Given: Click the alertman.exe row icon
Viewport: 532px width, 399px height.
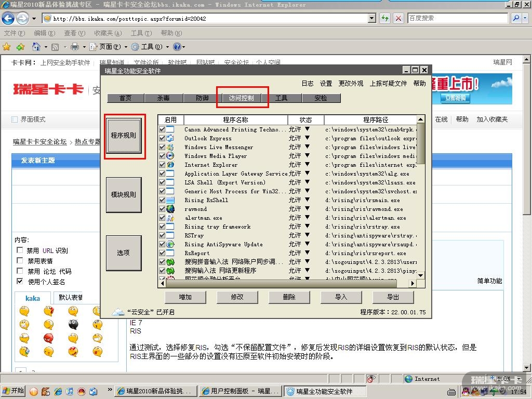Looking at the screenshot, I should 170,218.
